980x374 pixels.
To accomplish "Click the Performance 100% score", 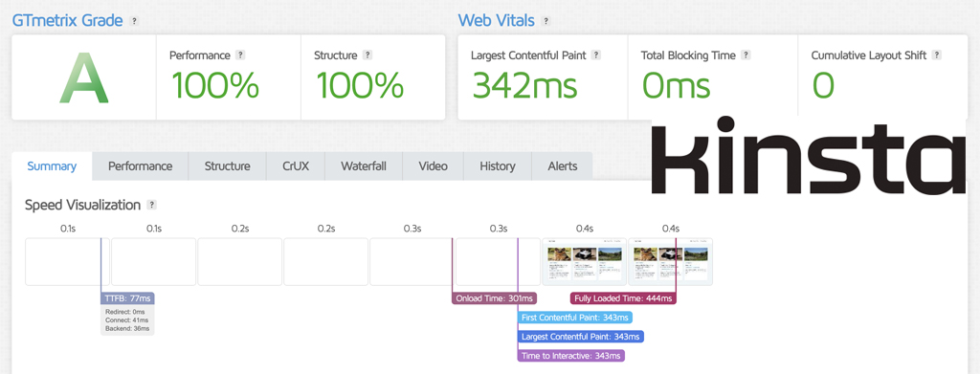I will tap(214, 84).
